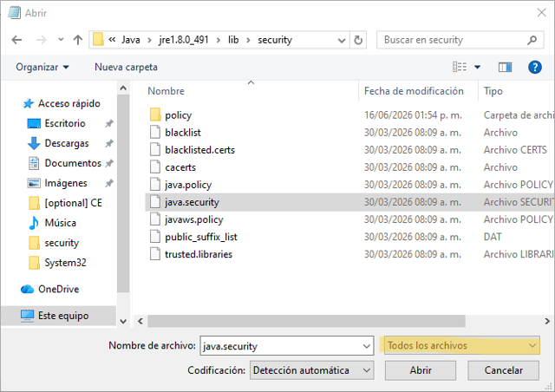Open view options dropdown arrow
This screenshot has width=555, height=392.
pyautogui.click(x=478, y=67)
